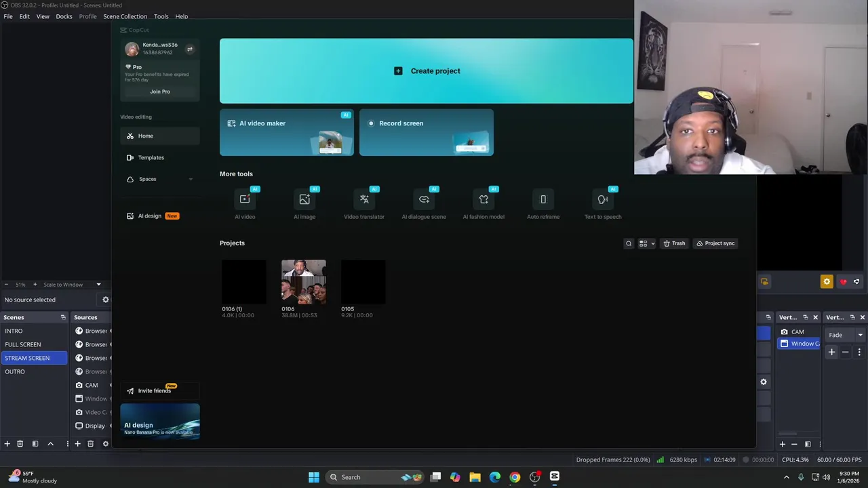Click the Create project button

click(427, 71)
